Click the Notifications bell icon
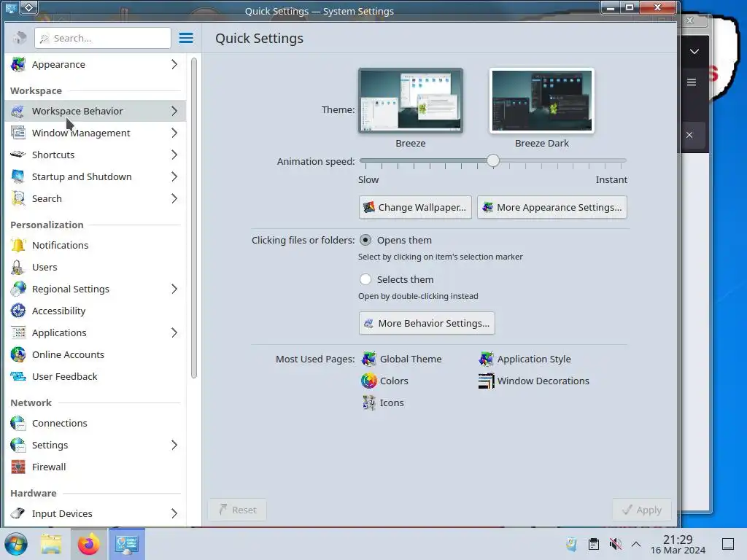The height and width of the screenshot is (560, 747). click(x=18, y=245)
